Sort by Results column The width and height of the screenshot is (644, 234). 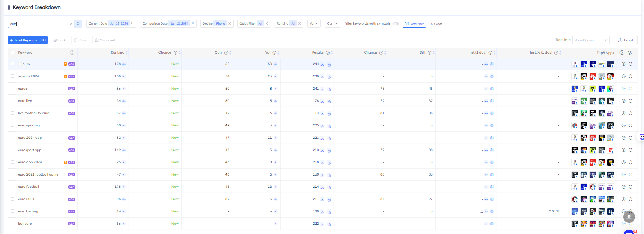point(332,53)
